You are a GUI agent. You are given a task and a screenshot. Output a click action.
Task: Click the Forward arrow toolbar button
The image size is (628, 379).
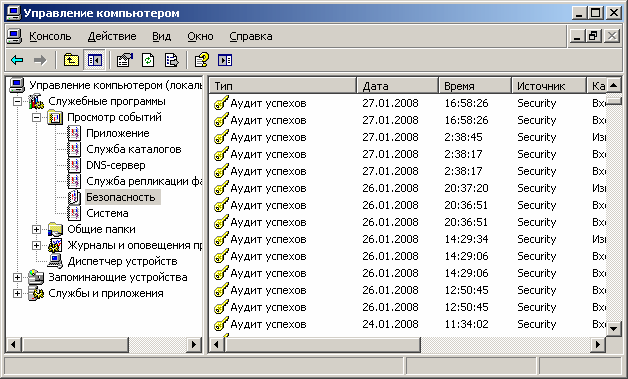tap(40, 60)
